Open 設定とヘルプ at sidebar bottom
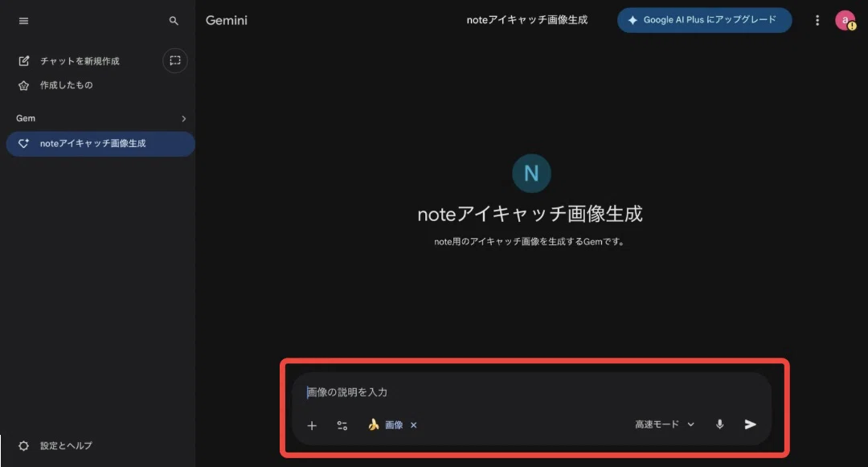The width and height of the screenshot is (868, 467). coord(55,446)
